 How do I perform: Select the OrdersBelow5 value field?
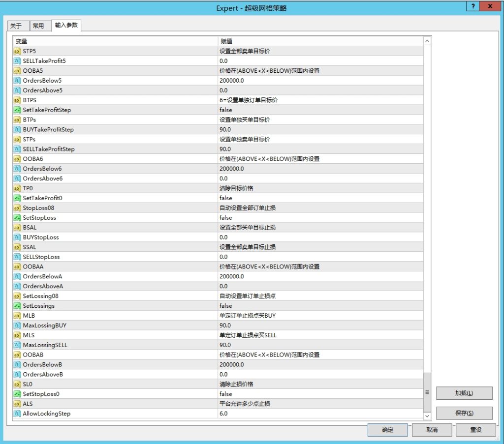point(320,81)
